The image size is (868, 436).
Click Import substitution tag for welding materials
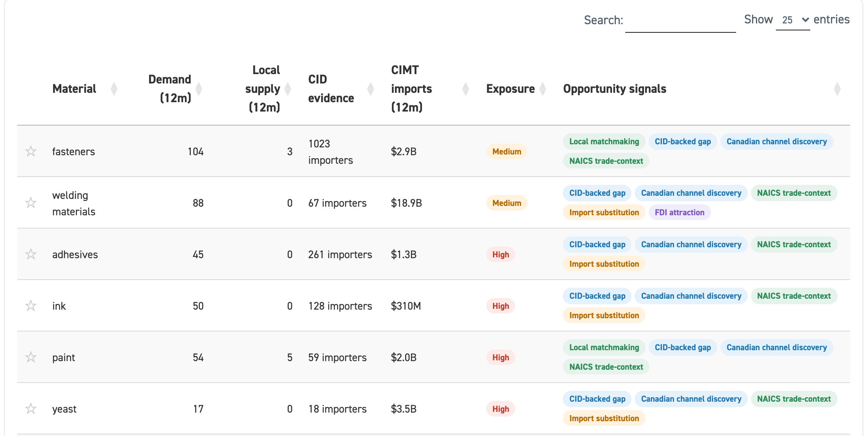click(604, 213)
